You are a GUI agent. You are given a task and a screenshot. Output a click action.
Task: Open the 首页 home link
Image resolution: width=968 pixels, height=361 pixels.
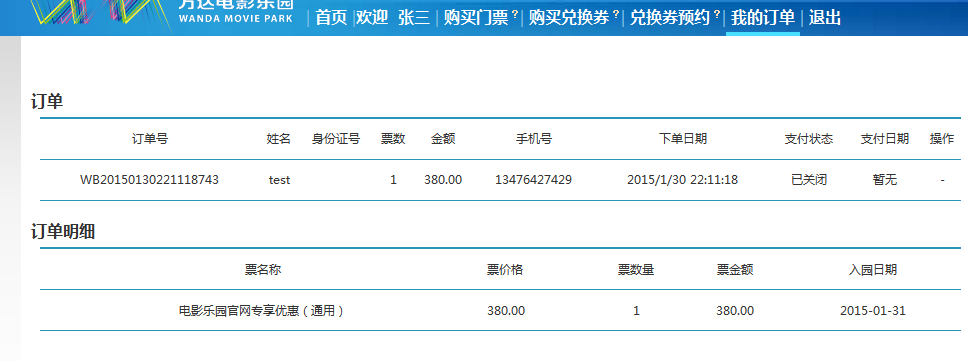pos(331,18)
